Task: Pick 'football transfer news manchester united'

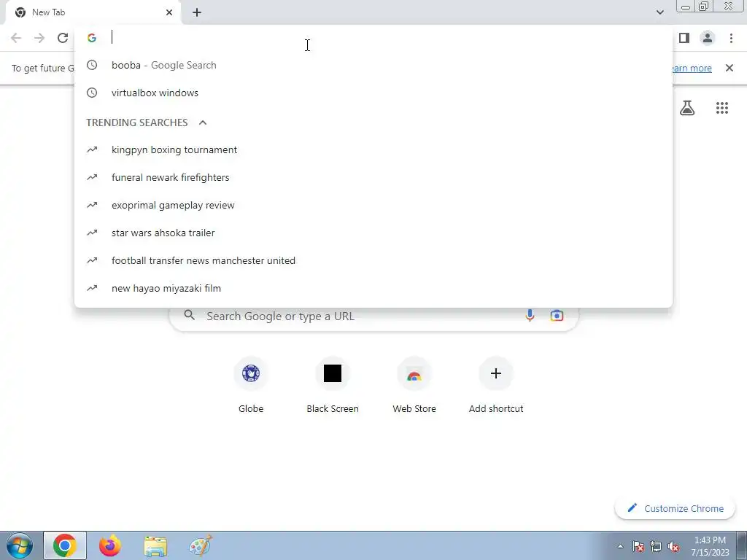Action: click(373, 260)
